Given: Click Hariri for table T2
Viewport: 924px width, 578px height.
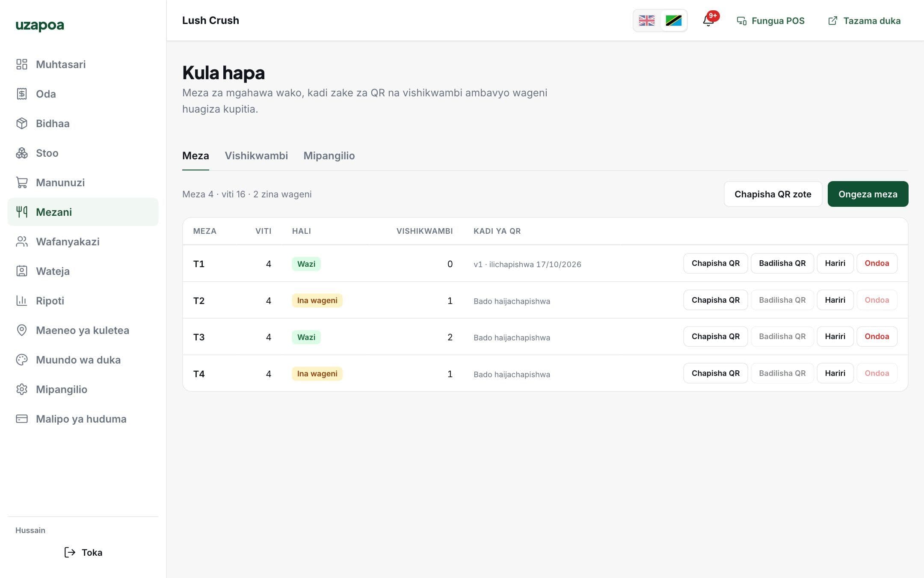Looking at the screenshot, I should (835, 300).
